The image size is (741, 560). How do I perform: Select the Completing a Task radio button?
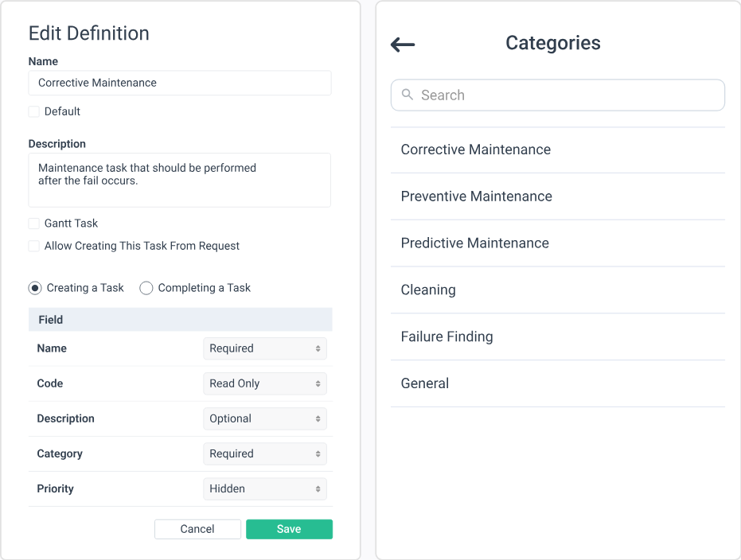[146, 288]
